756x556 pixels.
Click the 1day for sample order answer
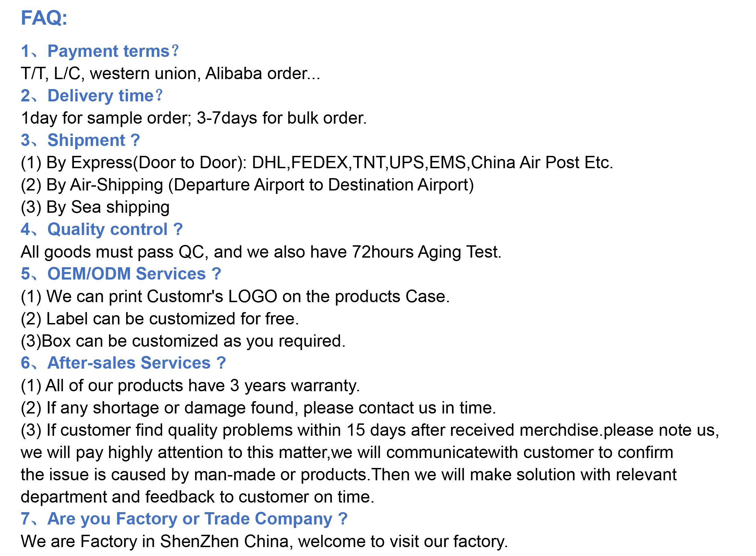[194, 118]
